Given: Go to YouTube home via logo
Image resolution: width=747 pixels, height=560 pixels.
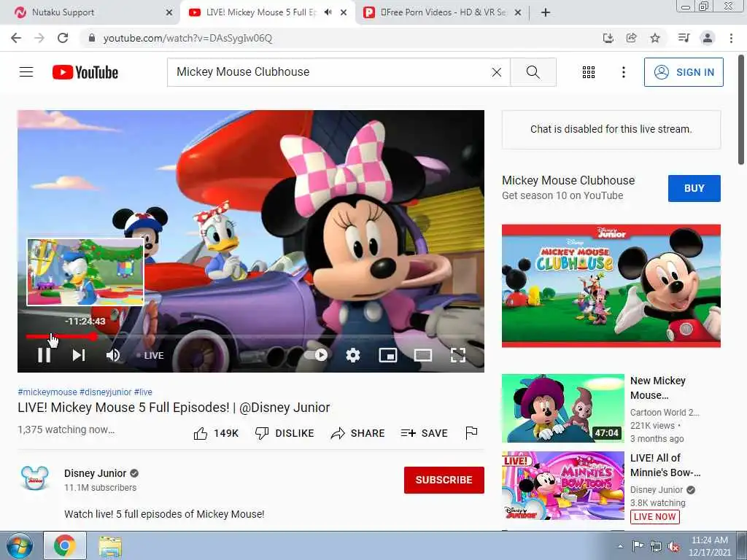Looking at the screenshot, I should [85, 72].
